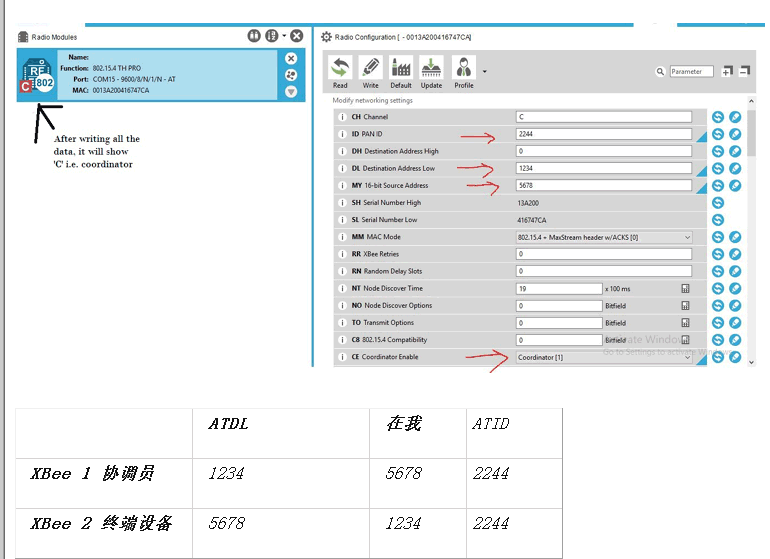Click the TO Transmit Options field

pyautogui.click(x=559, y=323)
